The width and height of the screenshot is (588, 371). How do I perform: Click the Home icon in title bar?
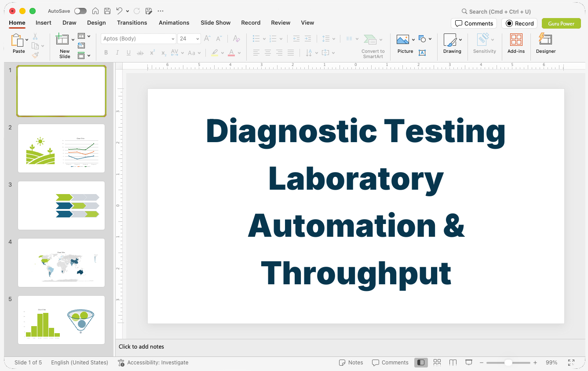coord(95,11)
